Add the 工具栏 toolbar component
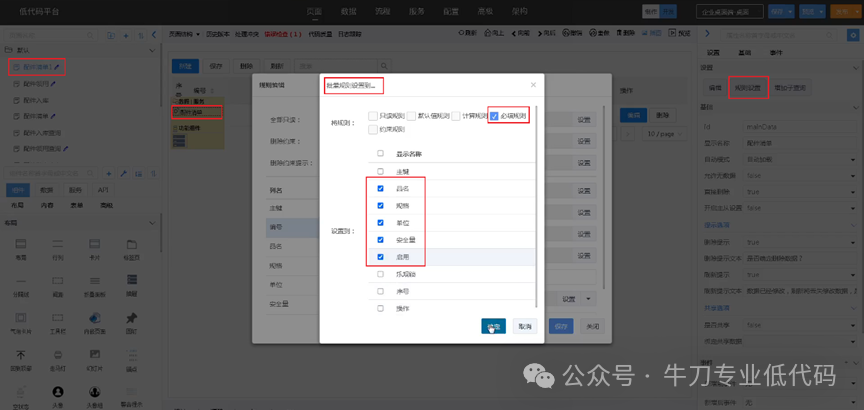864x410 pixels. [x=57, y=322]
